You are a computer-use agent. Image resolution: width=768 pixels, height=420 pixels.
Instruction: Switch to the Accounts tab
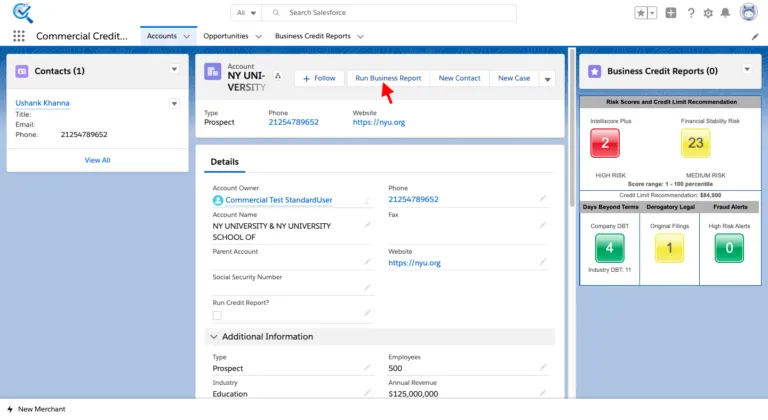(x=162, y=36)
